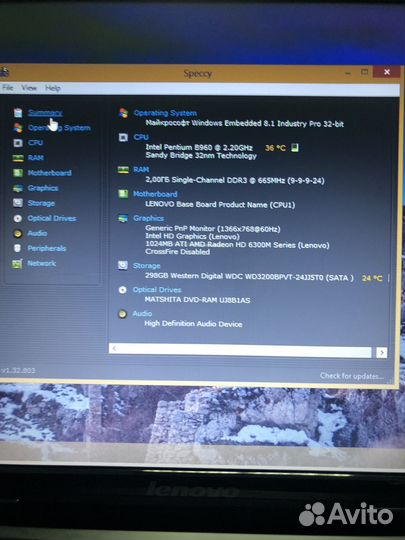Click the Motherboard icon in sidebar
Image resolution: width=405 pixels, height=540 pixels.
pyautogui.click(x=18, y=173)
